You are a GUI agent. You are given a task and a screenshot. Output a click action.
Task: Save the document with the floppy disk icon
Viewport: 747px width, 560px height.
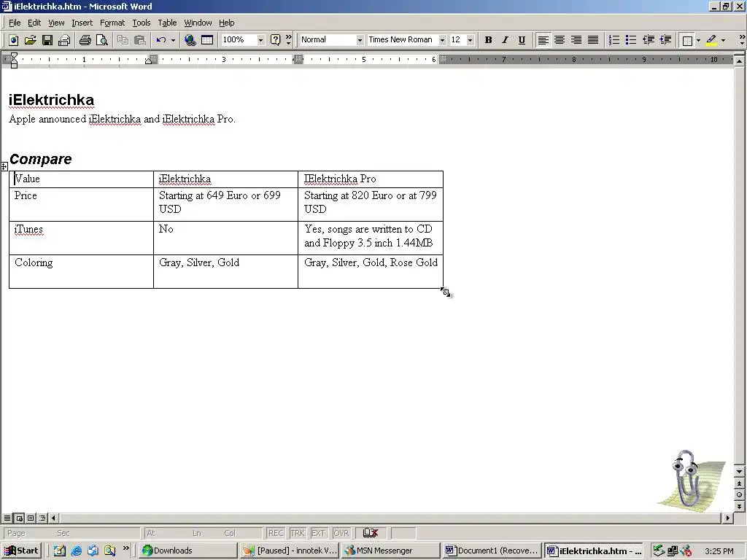47,40
